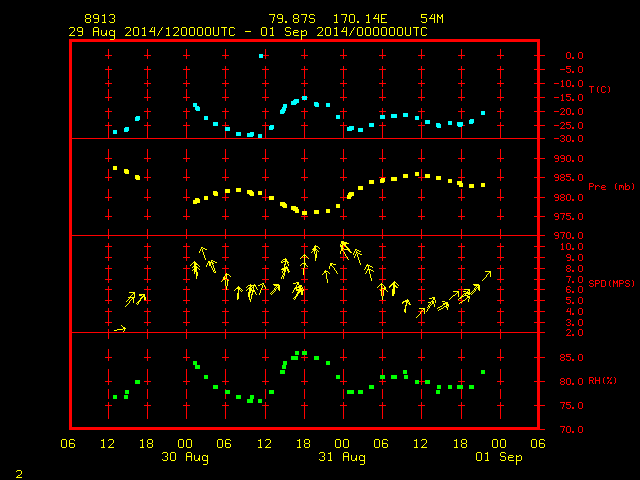This screenshot has width=640, height=480.
Task: Click the date range title text
Action: click(x=248, y=32)
